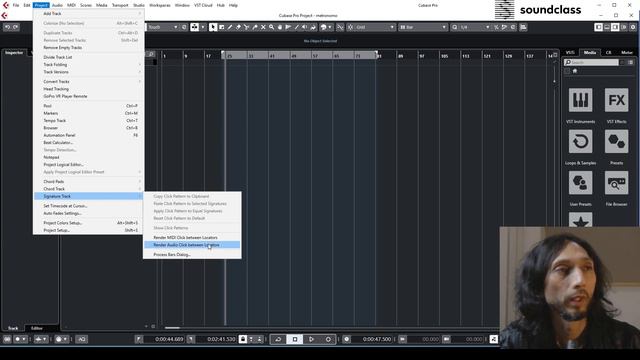Open the File menu
The width and height of the screenshot is (640, 360).
click(16, 5)
